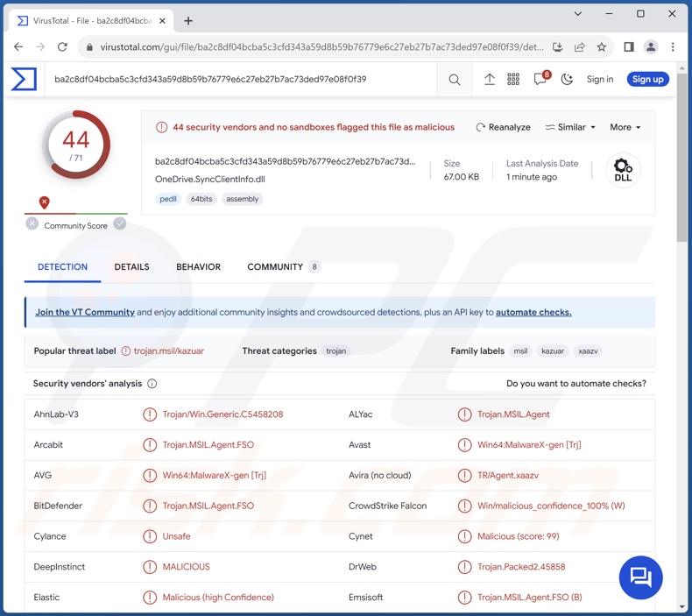This screenshot has height=616, width=692.
Task: Open the apps grid icon
Action: pyautogui.click(x=513, y=80)
